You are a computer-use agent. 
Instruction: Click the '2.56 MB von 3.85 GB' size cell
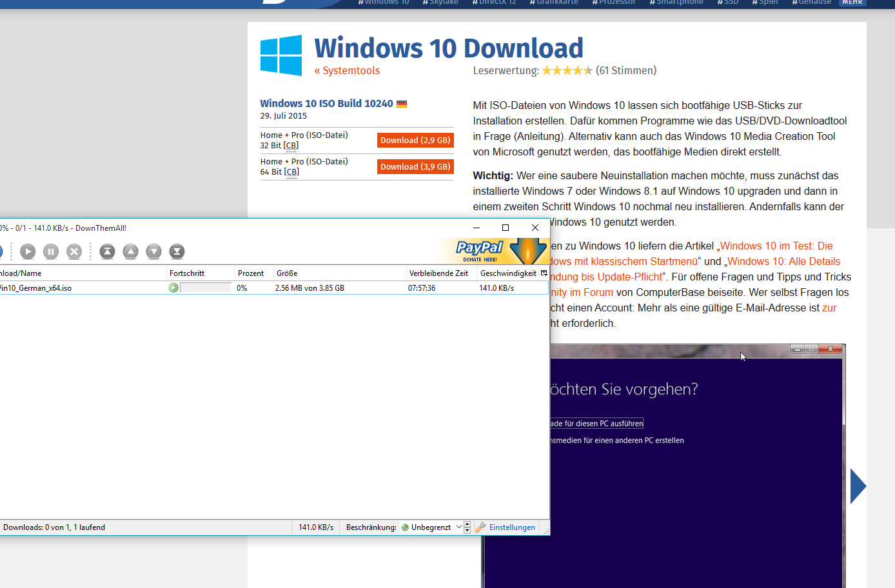(310, 288)
